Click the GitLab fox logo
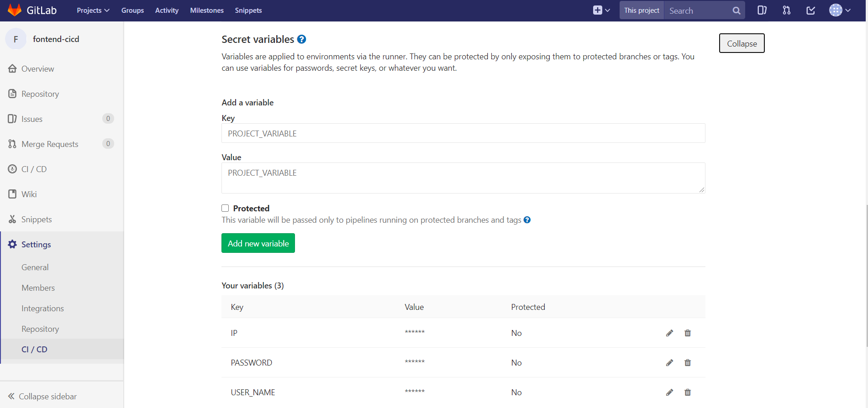The height and width of the screenshot is (408, 868). click(x=15, y=10)
